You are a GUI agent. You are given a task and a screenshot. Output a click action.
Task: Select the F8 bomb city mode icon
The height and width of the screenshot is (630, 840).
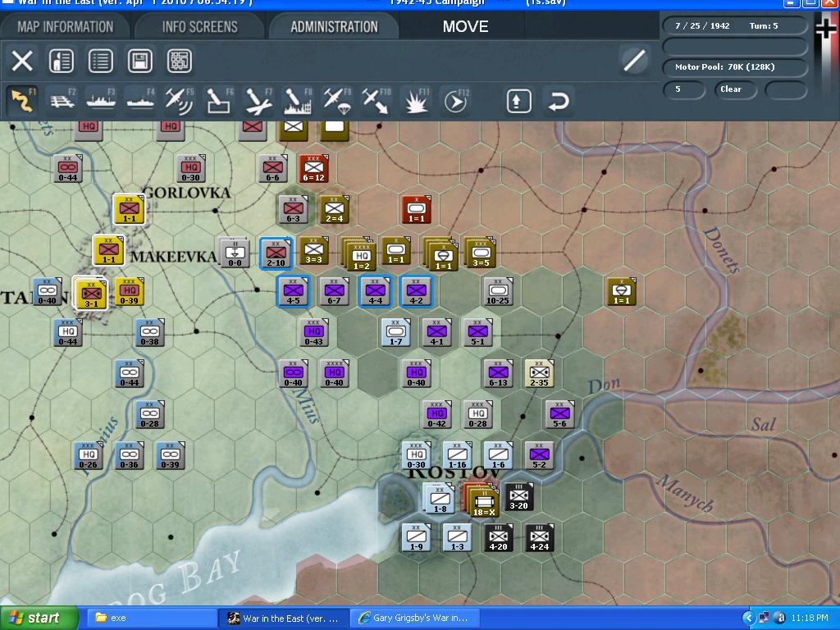[x=298, y=101]
